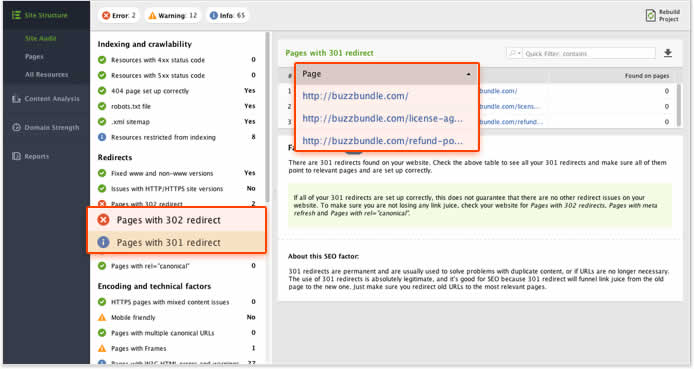Download the table via export icon
694x369 pixels.
pos(668,53)
